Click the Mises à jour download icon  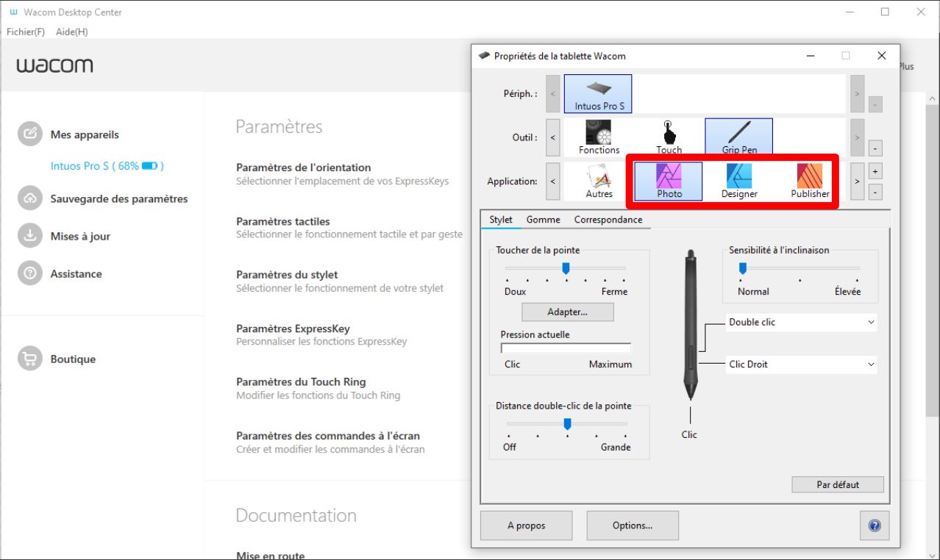(30, 236)
